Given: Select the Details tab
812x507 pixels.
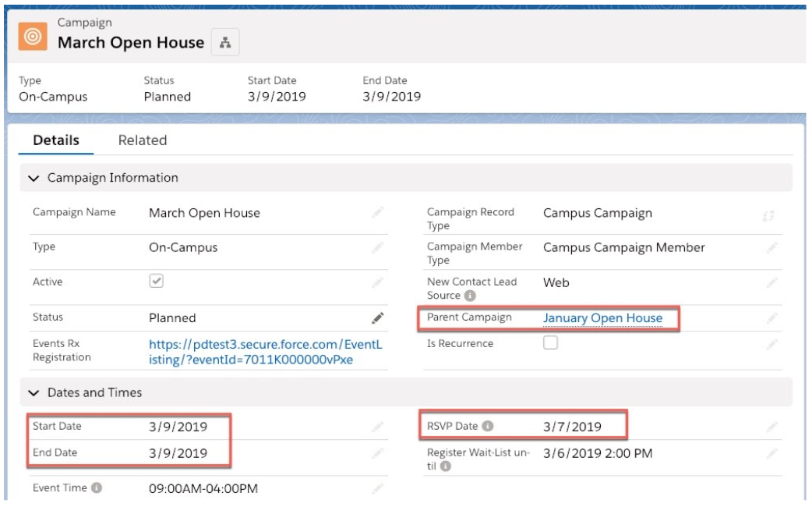Looking at the screenshot, I should 55,140.
